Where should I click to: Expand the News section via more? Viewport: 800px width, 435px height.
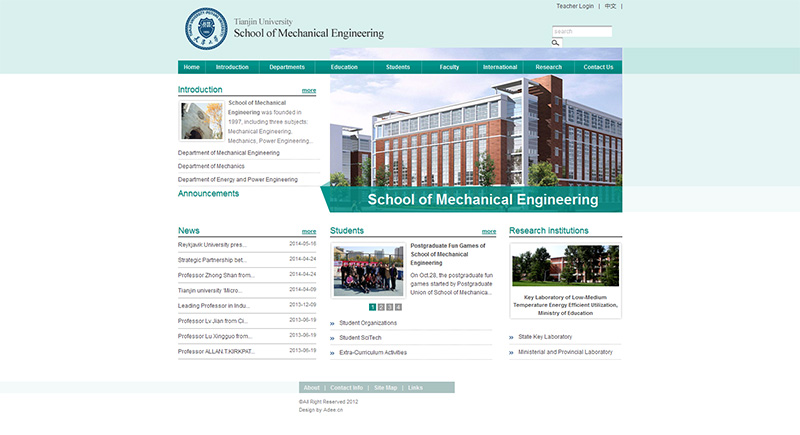309,232
